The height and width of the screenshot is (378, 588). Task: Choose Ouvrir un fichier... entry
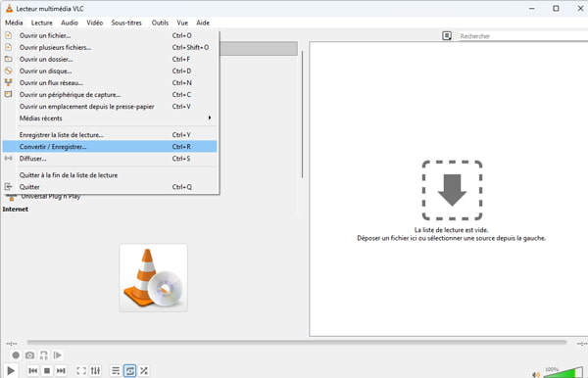click(110, 35)
